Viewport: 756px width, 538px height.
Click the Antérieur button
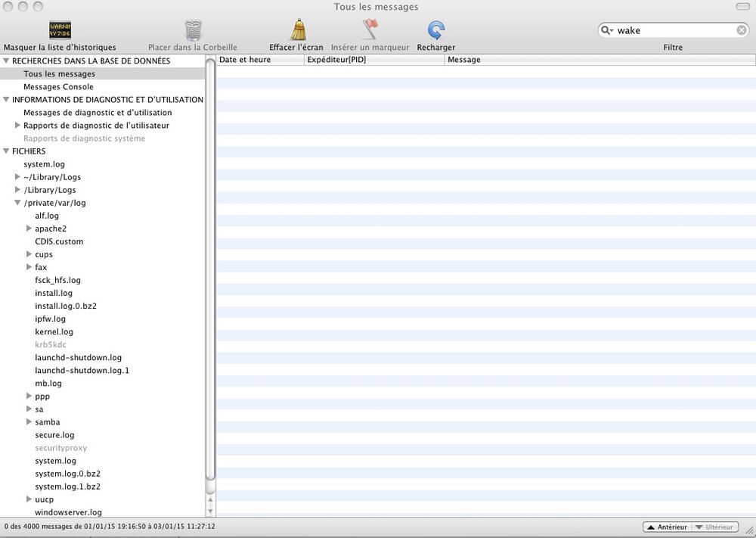click(666, 527)
